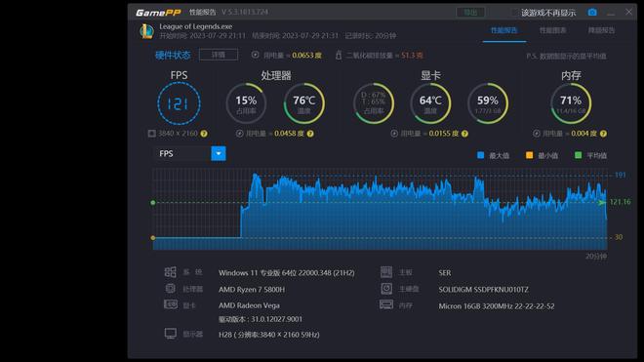This screenshot has width=644, height=362.
Task: Click the power icon beside 0.0155 度
Action: [394, 134]
